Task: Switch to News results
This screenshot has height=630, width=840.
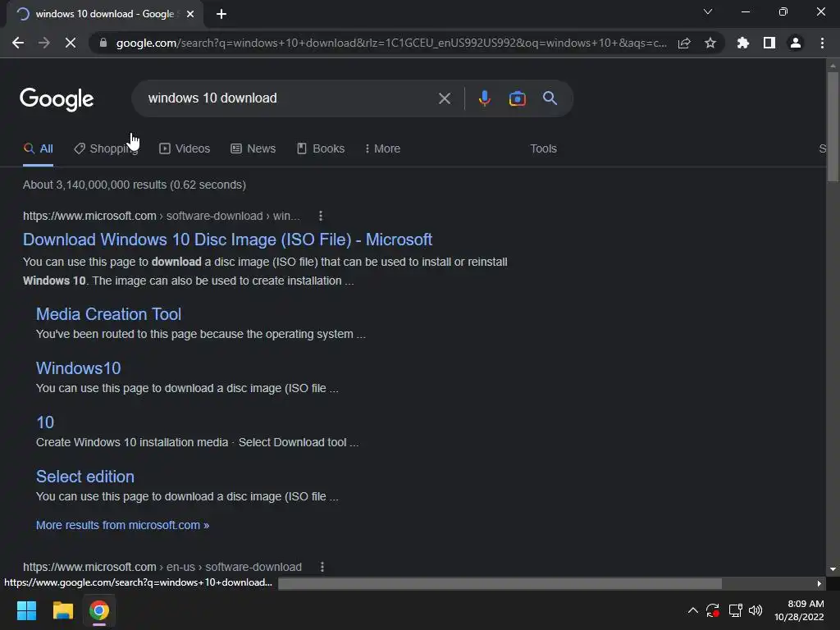Action: tap(253, 149)
